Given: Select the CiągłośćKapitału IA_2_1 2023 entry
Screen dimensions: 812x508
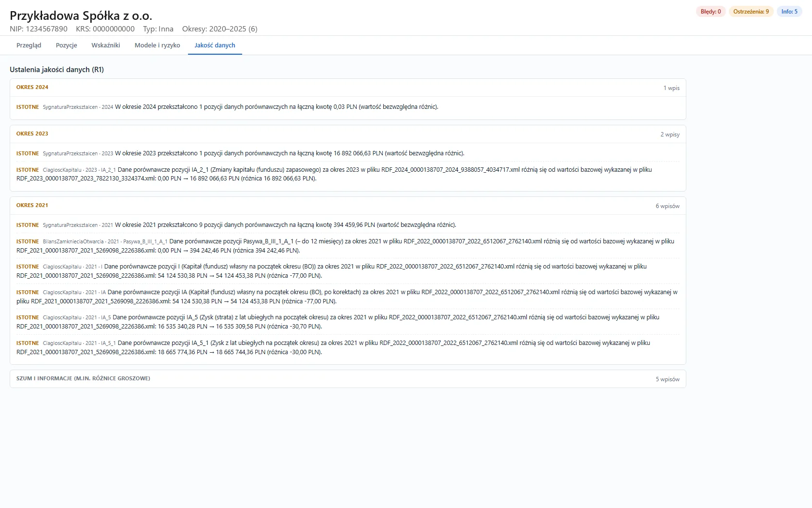Looking at the screenshot, I should 348,174.
